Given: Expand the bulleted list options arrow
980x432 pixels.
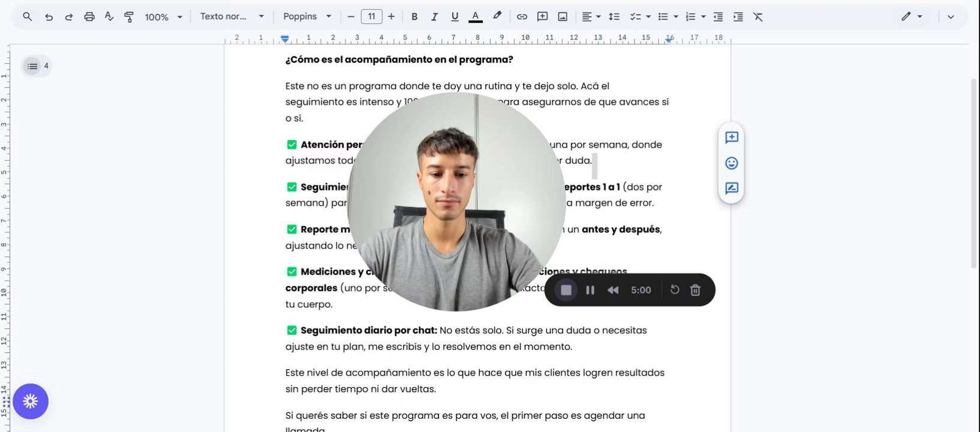Looking at the screenshot, I should point(676,17).
